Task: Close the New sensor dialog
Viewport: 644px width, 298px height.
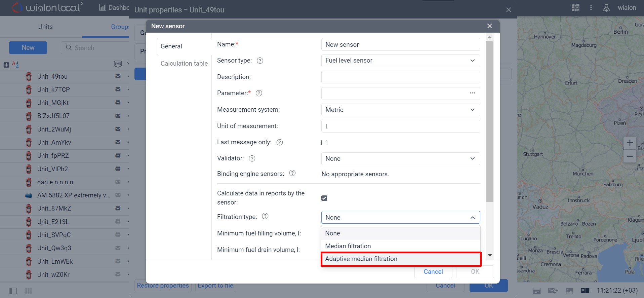Action: click(489, 26)
